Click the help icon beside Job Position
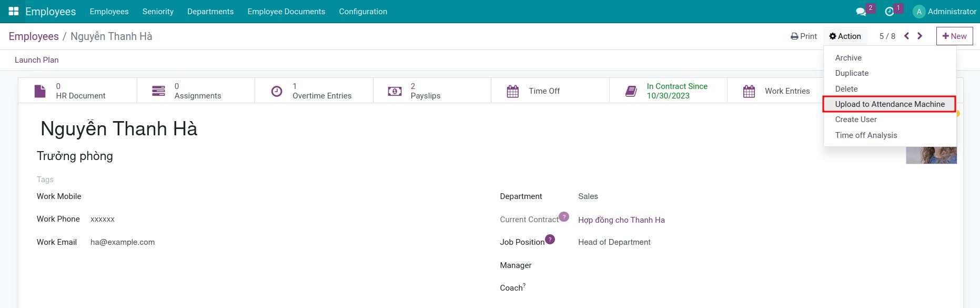The width and height of the screenshot is (980, 308). [550, 239]
